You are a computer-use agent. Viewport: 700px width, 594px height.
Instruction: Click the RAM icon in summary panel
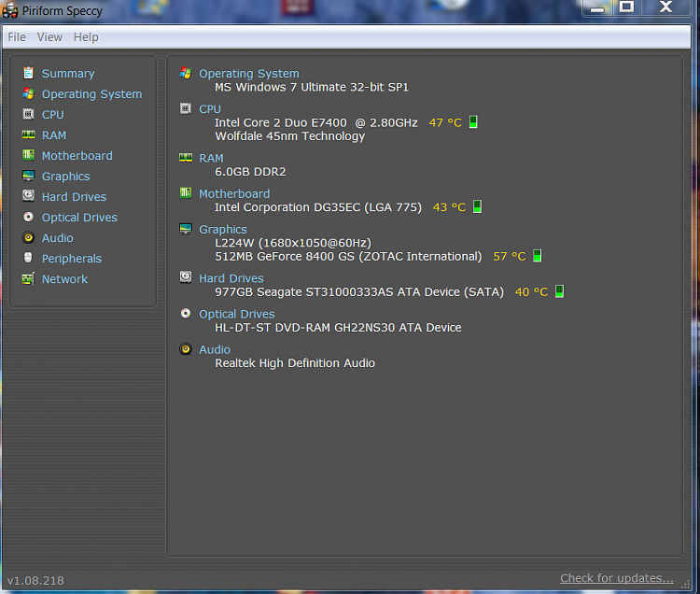tap(186, 157)
